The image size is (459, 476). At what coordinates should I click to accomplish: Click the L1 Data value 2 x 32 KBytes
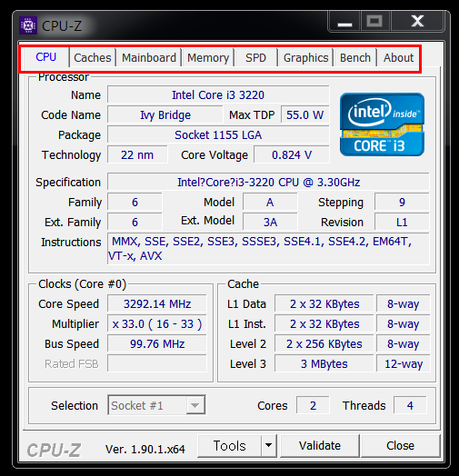click(324, 304)
